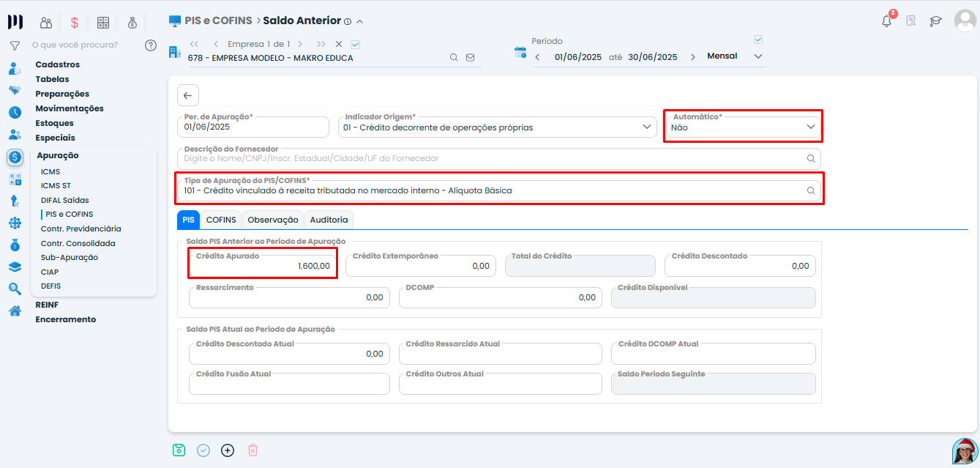
Task: Click the back arrow button
Action: coord(188,95)
